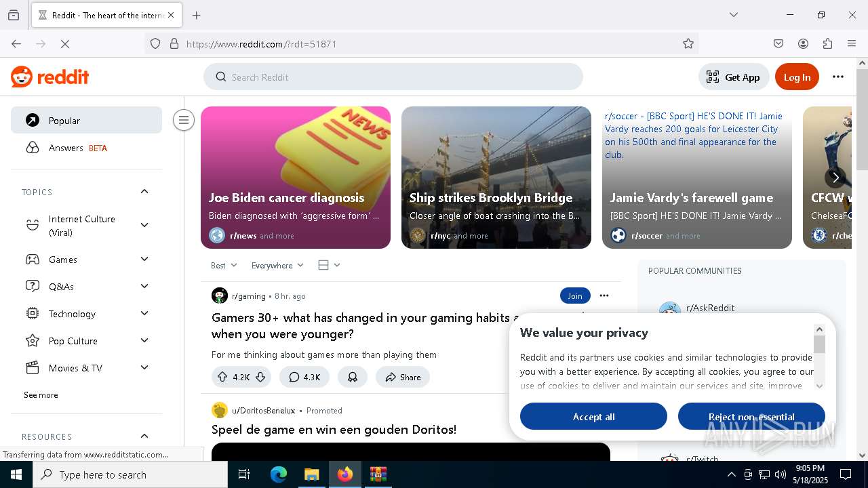Screen dimensions: 868x488
Task: Expand the Technology topic
Action: click(x=86, y=314)
